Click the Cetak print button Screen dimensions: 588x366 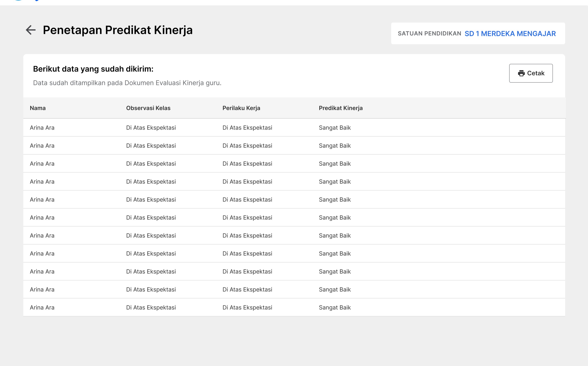(531, 73)
